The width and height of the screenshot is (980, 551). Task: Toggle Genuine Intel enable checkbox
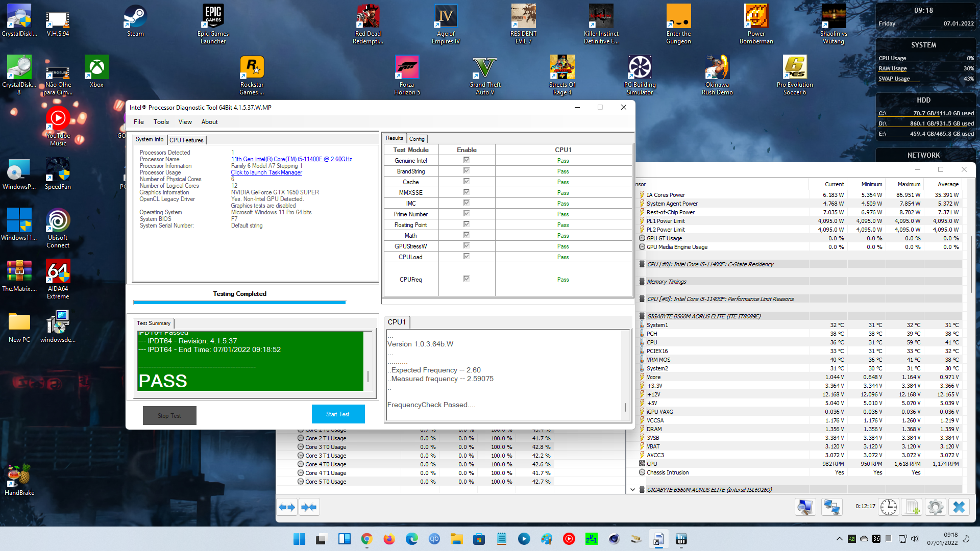click(x=466, y=160)
